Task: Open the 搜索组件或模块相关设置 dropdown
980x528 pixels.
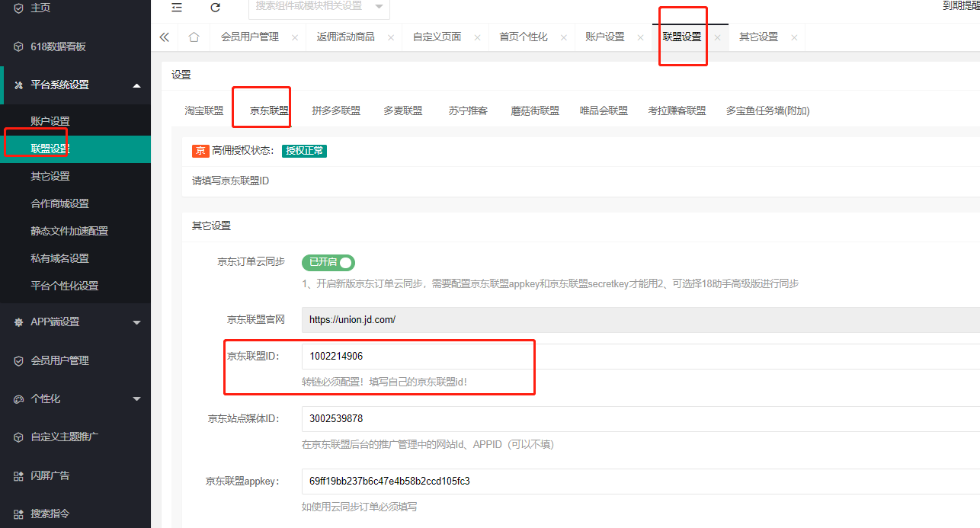Action: pyautogui.click(x=319, y=7)
